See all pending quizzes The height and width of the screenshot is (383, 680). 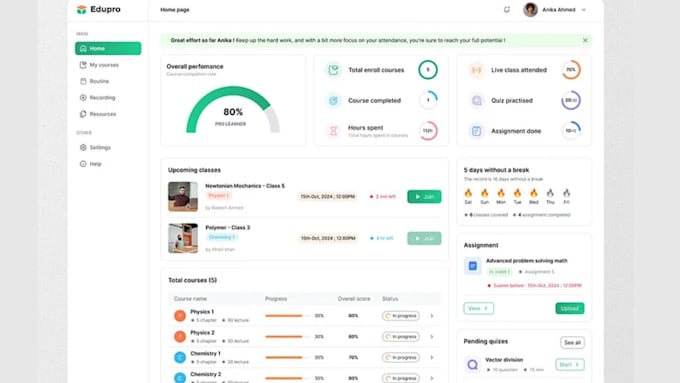pos(572,343)
